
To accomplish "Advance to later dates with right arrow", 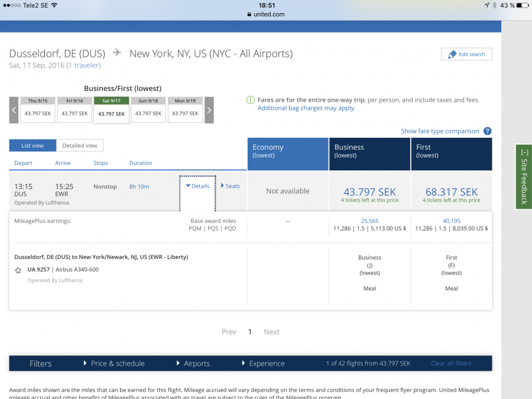I will tap(209, 110).
